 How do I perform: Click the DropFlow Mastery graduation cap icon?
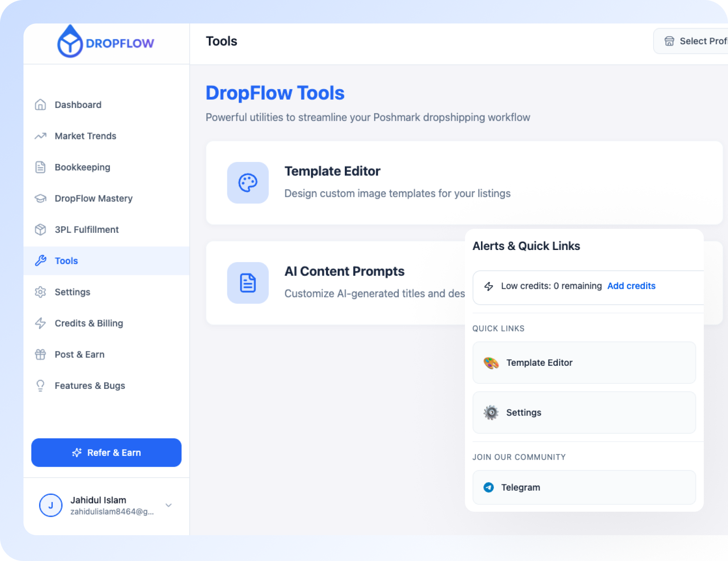point(40,198)
